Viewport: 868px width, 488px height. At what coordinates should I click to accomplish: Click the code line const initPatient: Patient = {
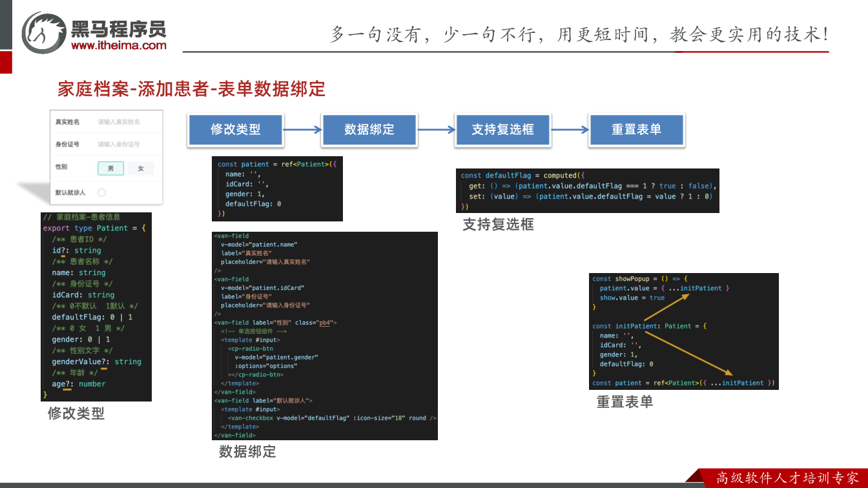pyautogui.click(x=650, y=326)
